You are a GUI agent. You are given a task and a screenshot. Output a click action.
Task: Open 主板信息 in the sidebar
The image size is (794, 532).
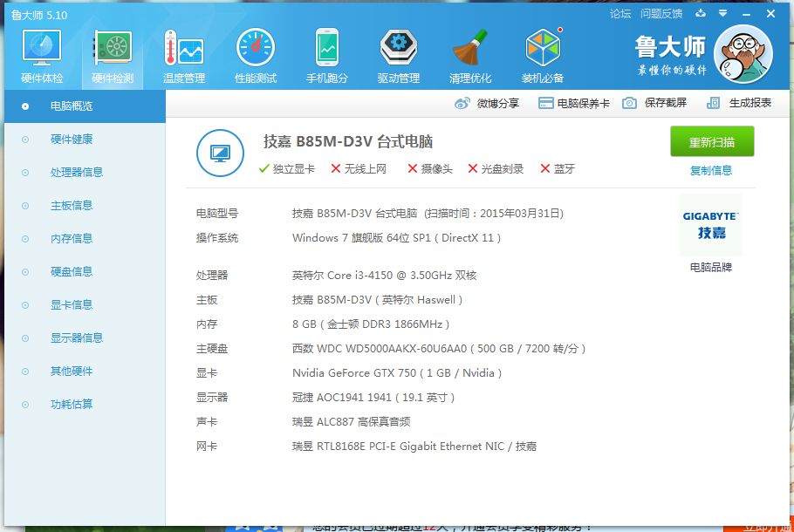click(86, 206)
